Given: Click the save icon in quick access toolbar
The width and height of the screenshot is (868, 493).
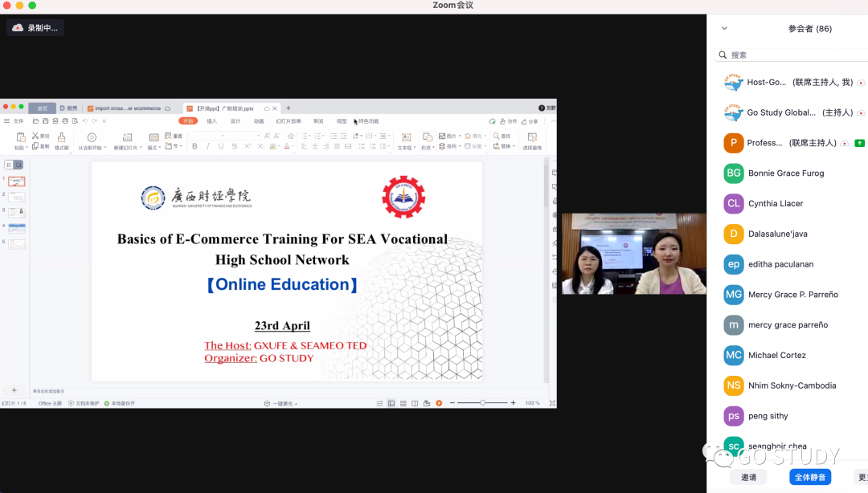Looking at the screenshot, I should [45, 121].
